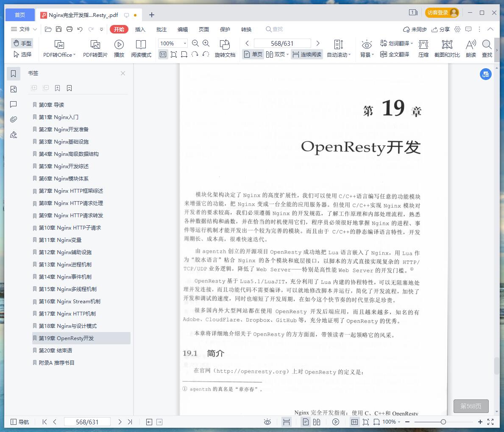This screenshot has width=504, height=432.
Task: Activate the 选择 selection tool
Action: [22, 54]
